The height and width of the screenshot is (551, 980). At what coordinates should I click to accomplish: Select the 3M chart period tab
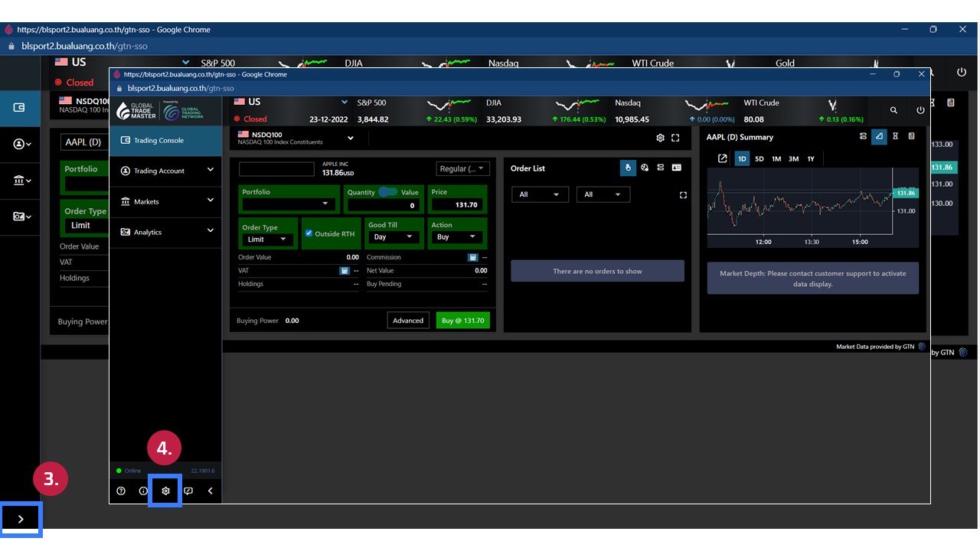pyautogui.click(x=794, y=158)
